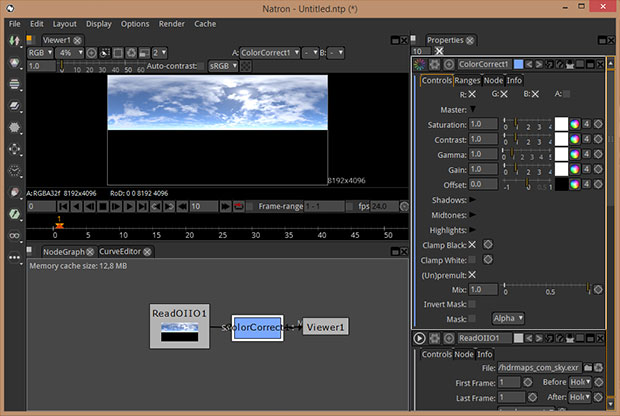This screenshot has width=620, height=416.
Task: Open the Filter nodes toolbar icon
Action: click(14, 127)
